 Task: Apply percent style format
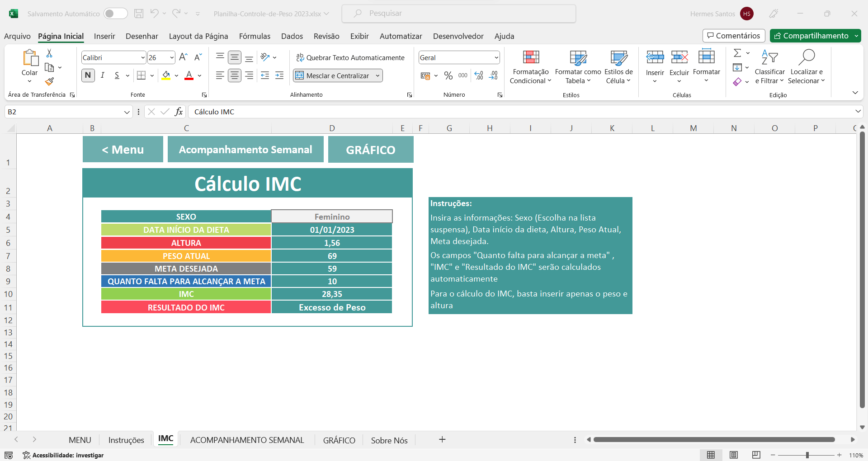pyautogui.click(x=448, y=75)
